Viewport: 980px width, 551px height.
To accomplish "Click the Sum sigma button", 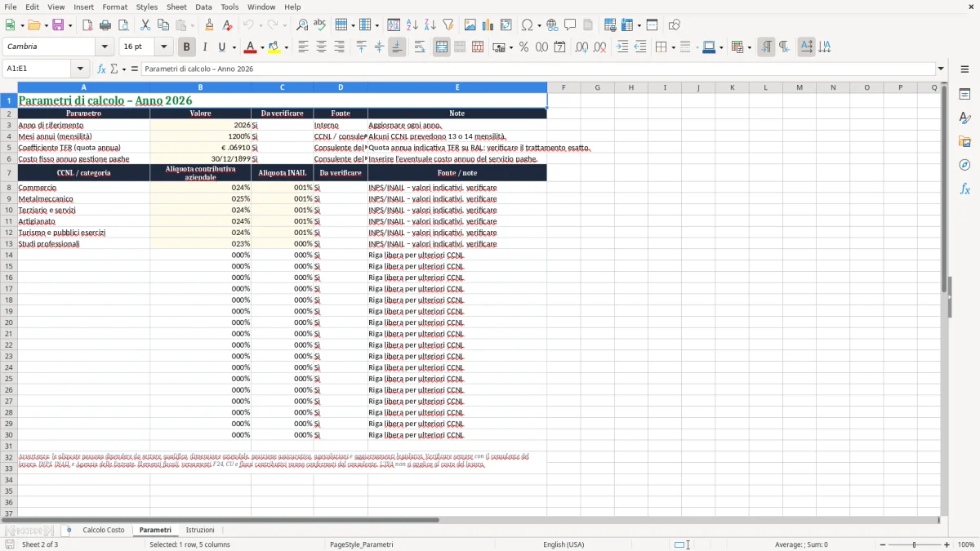I will pos(114,69).
